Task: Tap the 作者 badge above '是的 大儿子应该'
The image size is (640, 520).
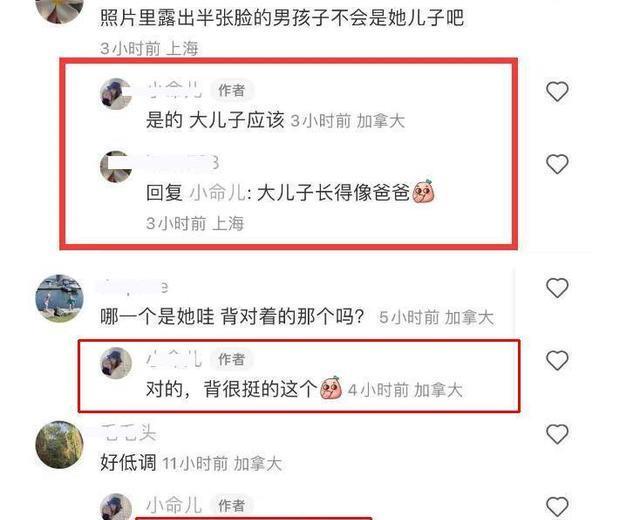Action: pos(231,90)
